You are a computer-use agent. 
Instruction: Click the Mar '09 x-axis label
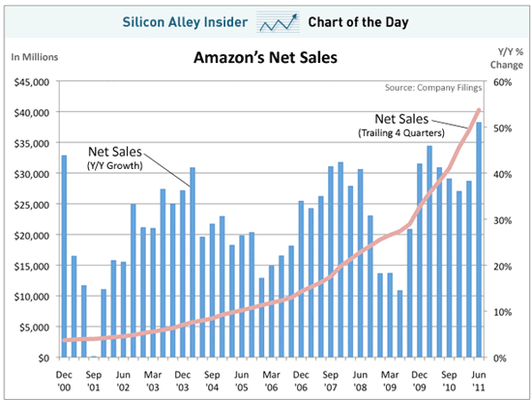[390, 381]
